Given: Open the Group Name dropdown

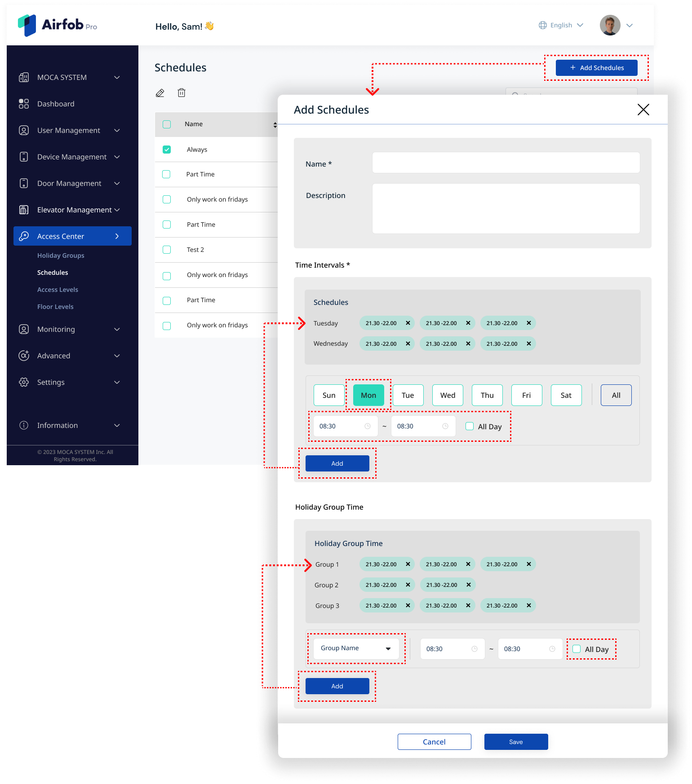Looking at the screenshot, I should tap(356, 648).
